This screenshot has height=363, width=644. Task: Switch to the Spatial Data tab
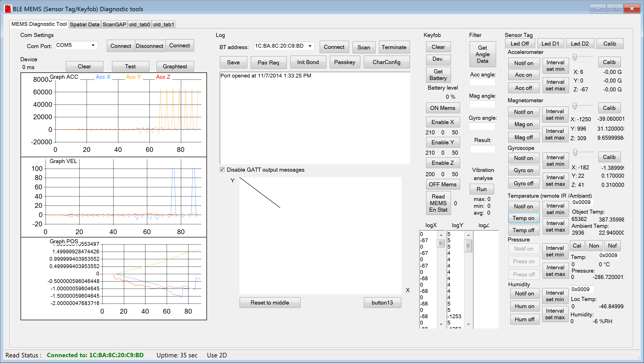(85, 25)
